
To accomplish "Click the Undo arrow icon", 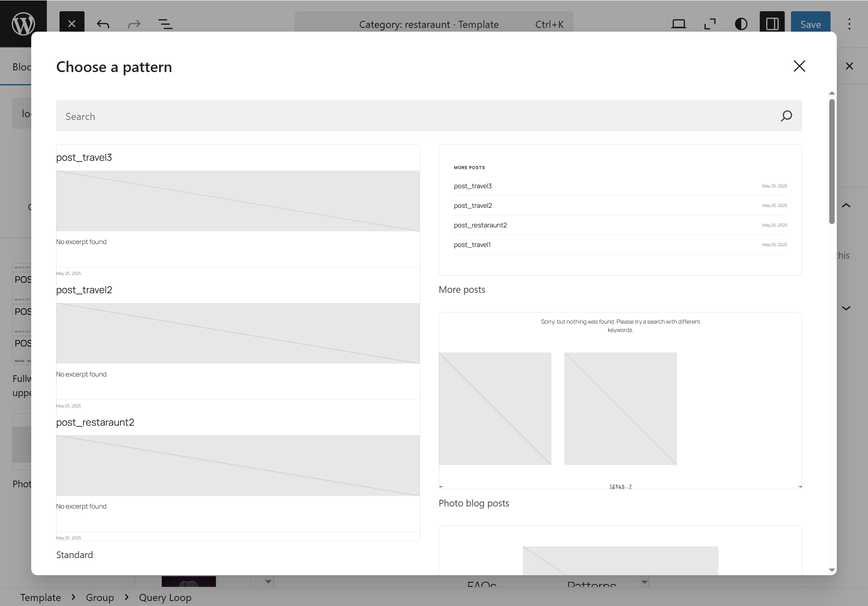I will 103,24.
